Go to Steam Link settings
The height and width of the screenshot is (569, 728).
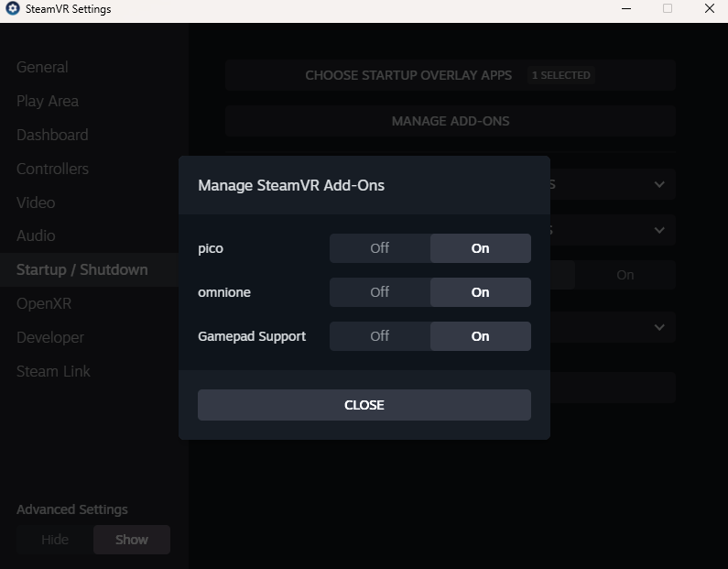pos(53,371)
